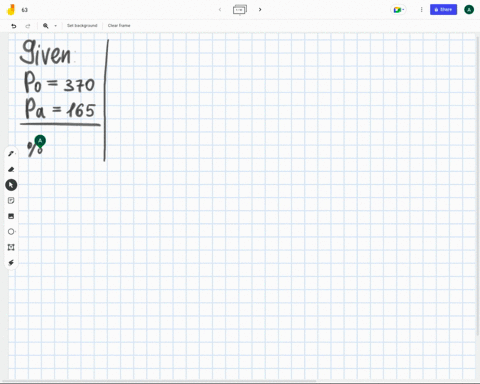
Task: Start a Google Meet call
Action: pyautogui.click(x=398, y=10)
